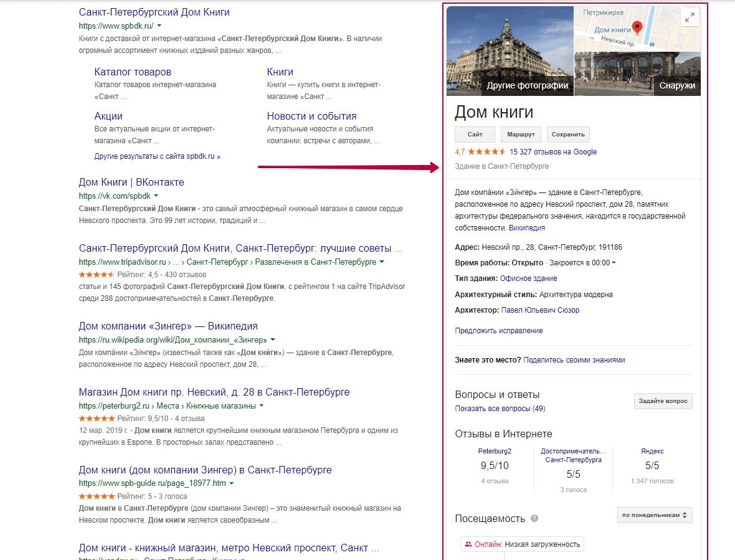Click the https://www.spbdk.ru/ green URL
This screenshot has height=560, width=735.
[x=116, y=26]
